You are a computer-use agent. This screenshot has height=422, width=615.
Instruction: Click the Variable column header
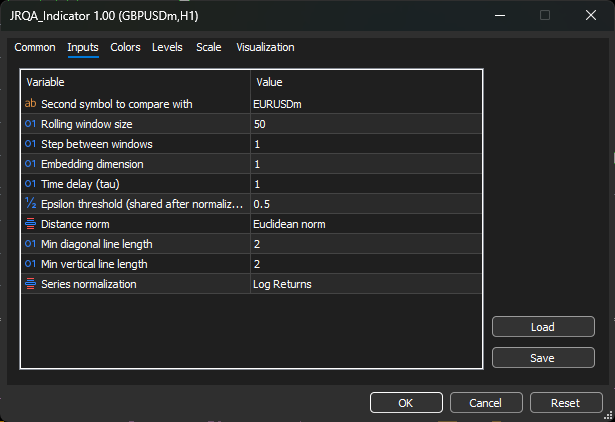pos(136,82)
